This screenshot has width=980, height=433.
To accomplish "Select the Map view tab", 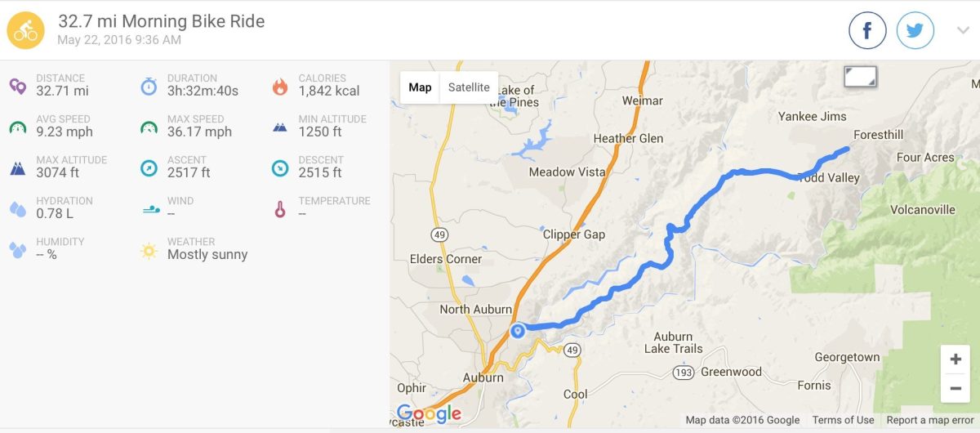I will (420, 87).
